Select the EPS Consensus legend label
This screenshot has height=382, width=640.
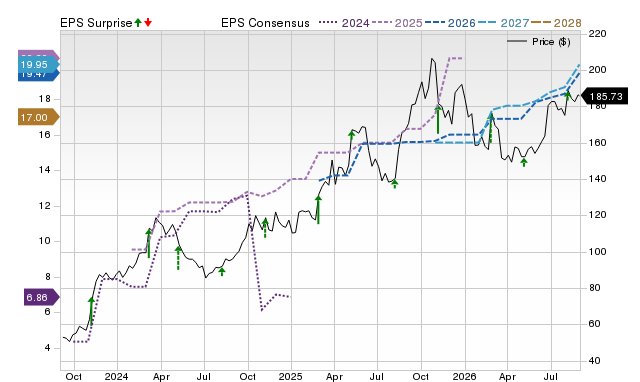(x=265, y=23)
